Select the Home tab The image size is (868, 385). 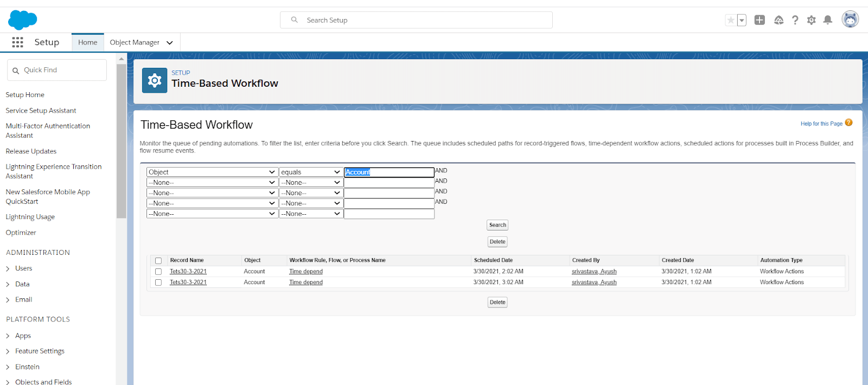click(87, 42)
